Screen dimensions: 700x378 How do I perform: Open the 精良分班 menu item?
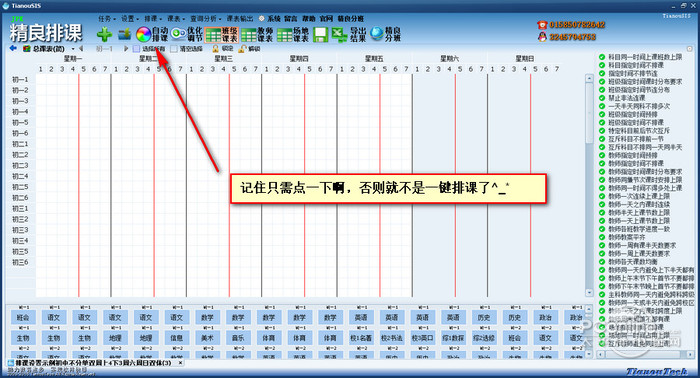point(350,19)
